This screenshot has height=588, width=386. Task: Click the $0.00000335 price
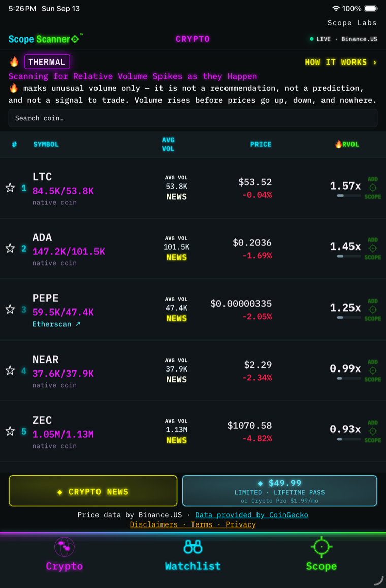pos(241,304)
